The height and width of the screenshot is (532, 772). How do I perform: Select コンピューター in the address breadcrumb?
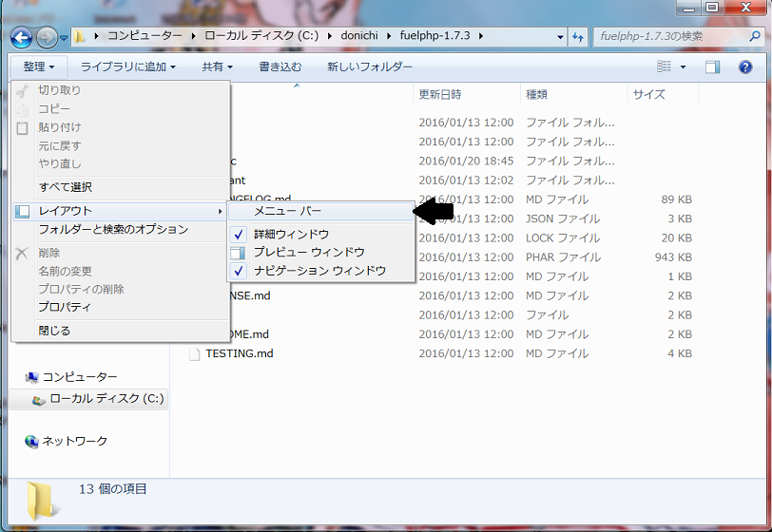[145, 36]
